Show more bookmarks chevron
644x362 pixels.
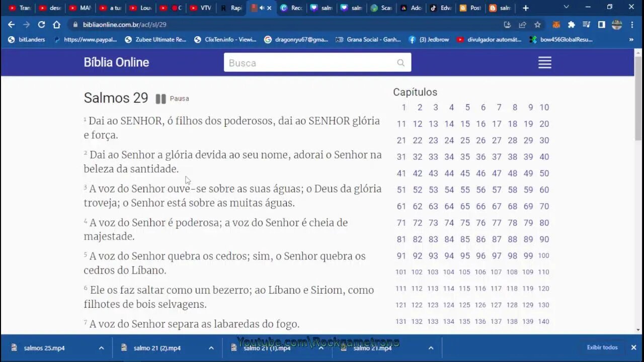[631, 39]
